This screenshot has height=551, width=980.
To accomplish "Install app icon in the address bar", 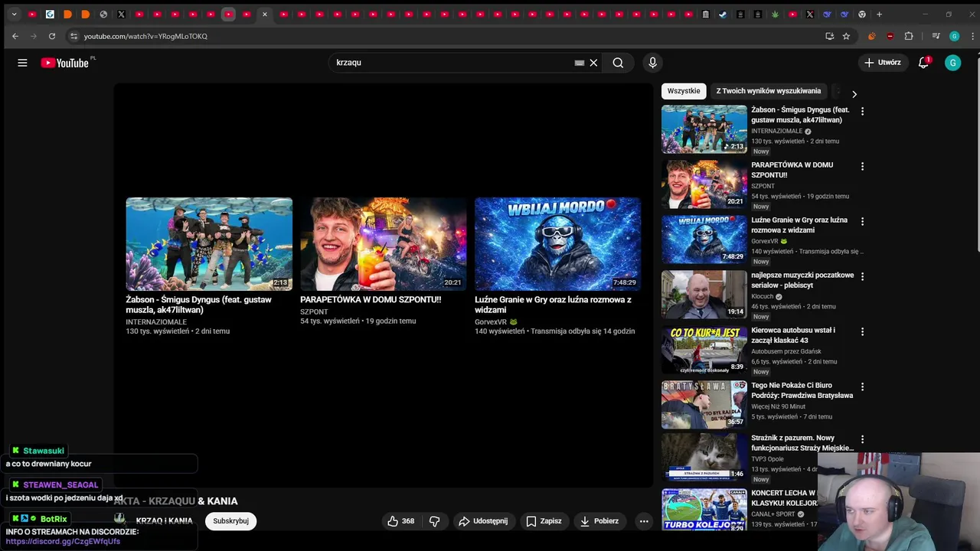I will 829,36.
